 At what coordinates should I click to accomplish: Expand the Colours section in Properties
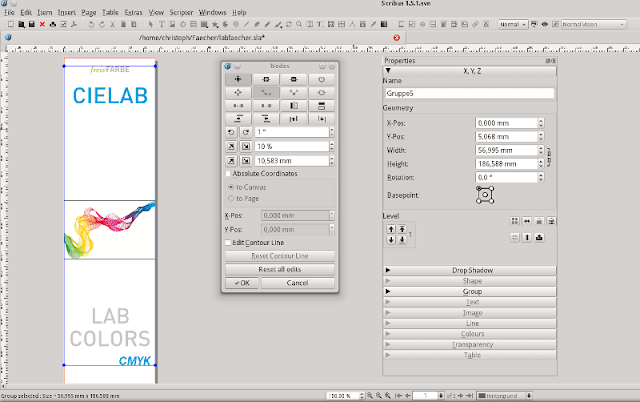pos(469,334)
